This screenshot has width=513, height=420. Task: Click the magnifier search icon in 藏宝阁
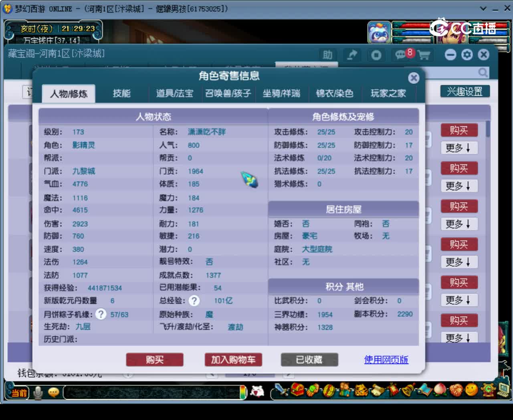coord(483,73)
